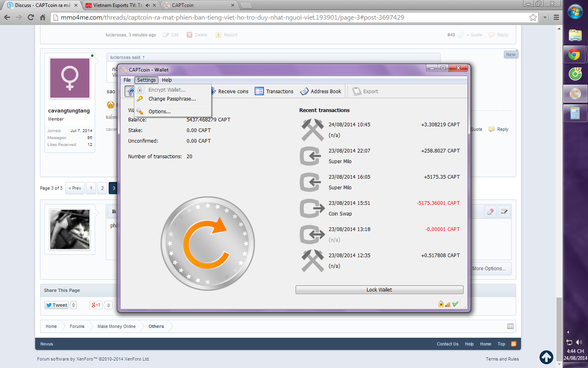Go to forum page 2
This screenshot has width=588, height=368.
pos(102,188)
